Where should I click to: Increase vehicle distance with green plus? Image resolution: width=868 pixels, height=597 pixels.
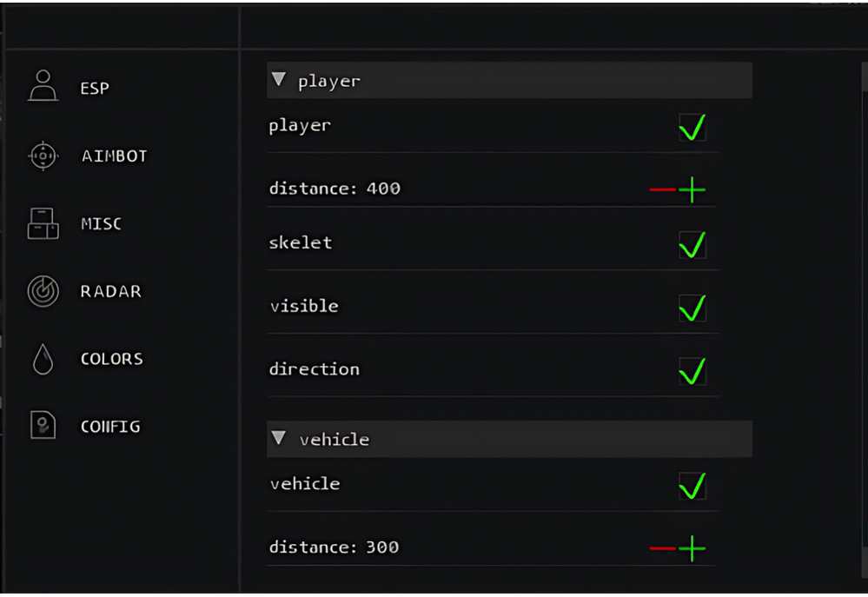point(692,548)
